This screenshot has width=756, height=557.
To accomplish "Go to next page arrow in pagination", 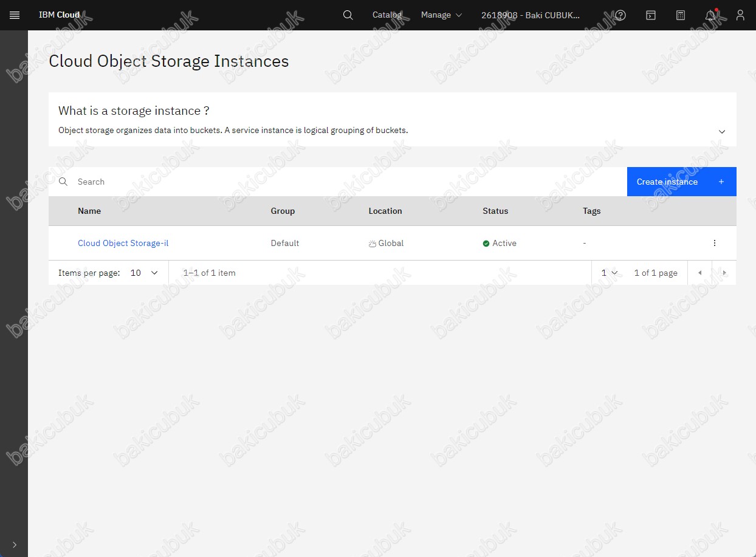I will 724,273.
